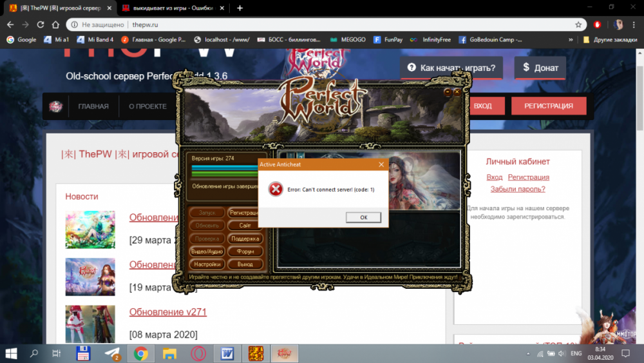The width and height of the screenshot is (644, 363).
Task: Follow the 'Забыли пароль?' link
Action: [518, 189]
